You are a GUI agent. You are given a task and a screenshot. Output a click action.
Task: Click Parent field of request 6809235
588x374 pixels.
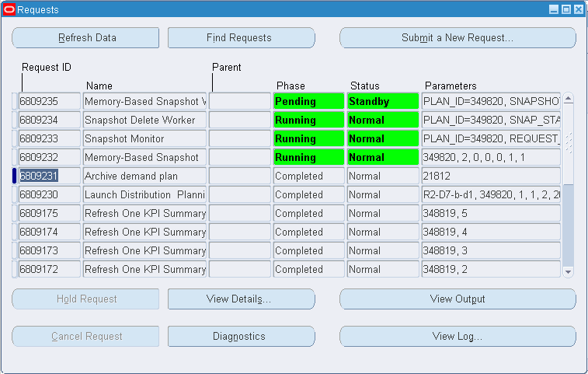(240, 101)
